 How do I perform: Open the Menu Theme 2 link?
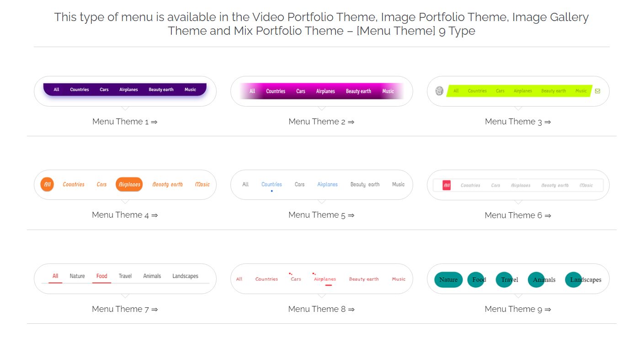tap(321, 122)
